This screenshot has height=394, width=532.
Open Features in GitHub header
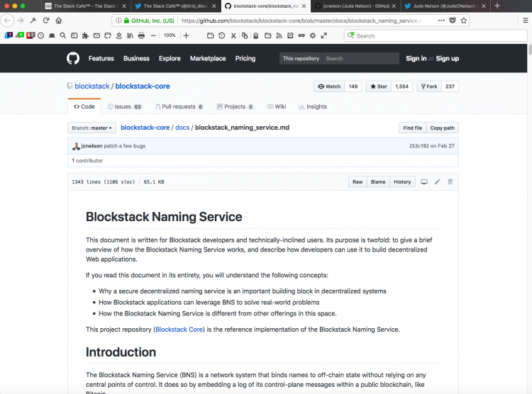[x=101, y=58]
